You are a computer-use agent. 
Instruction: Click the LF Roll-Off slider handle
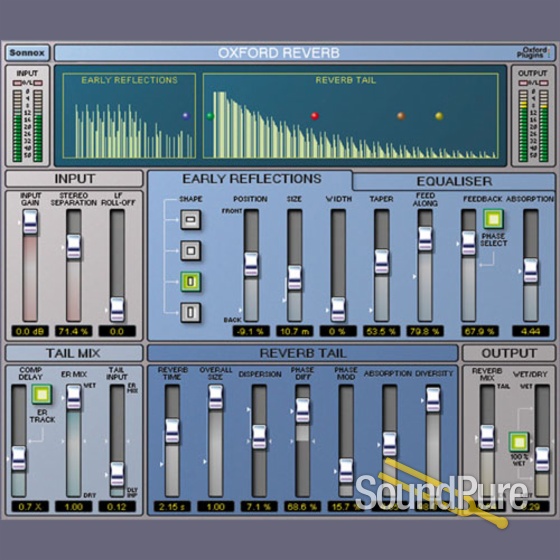click(x=117, y=309)
